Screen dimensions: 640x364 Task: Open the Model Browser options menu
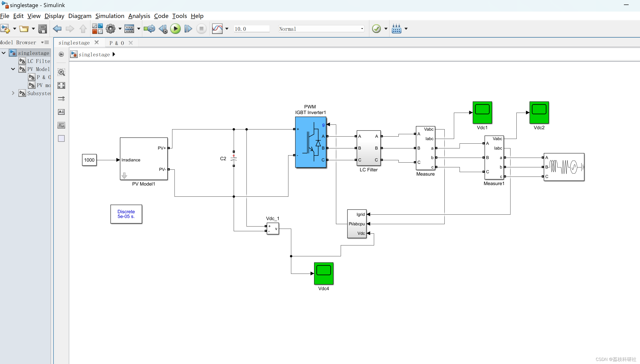45,43
